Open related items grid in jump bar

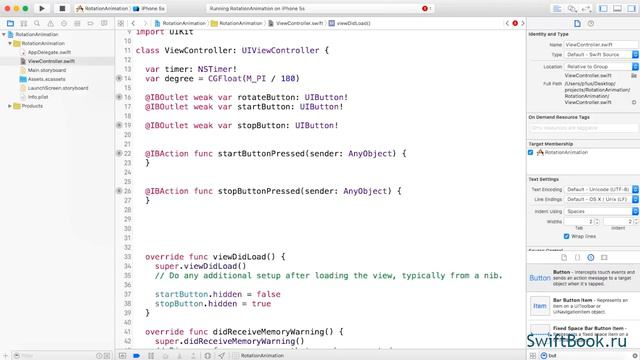pyautogui.click(x=121, y=23)
